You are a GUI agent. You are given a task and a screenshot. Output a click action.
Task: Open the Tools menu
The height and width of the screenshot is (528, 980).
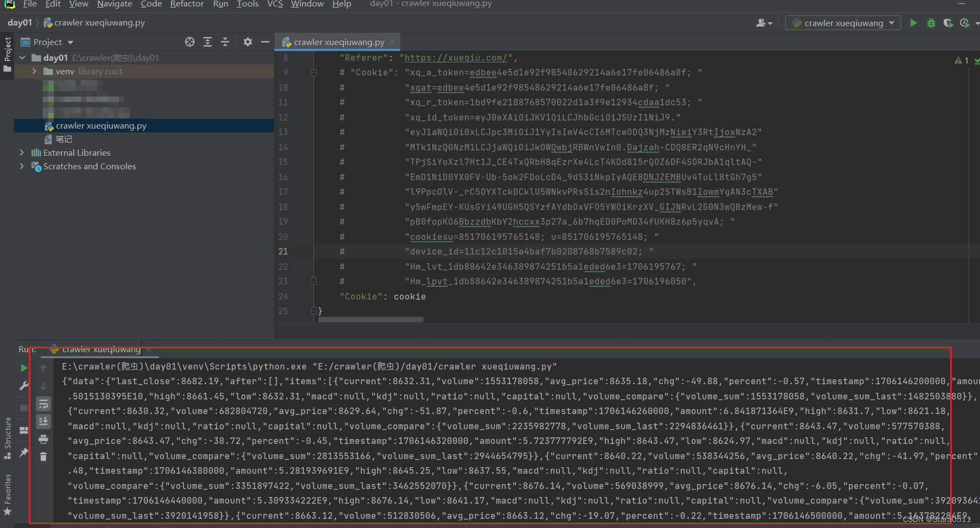(247, 4)
